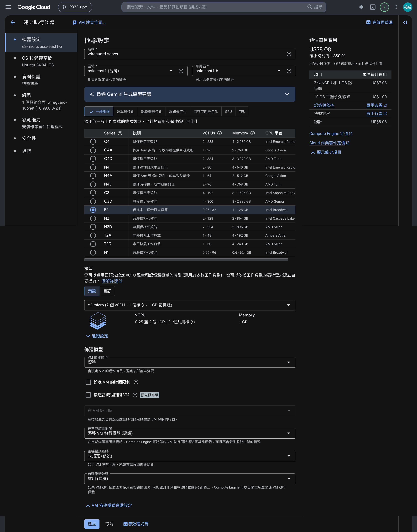Select 自訂 machine type tab

pyautogui.click(x=107, y=291)
